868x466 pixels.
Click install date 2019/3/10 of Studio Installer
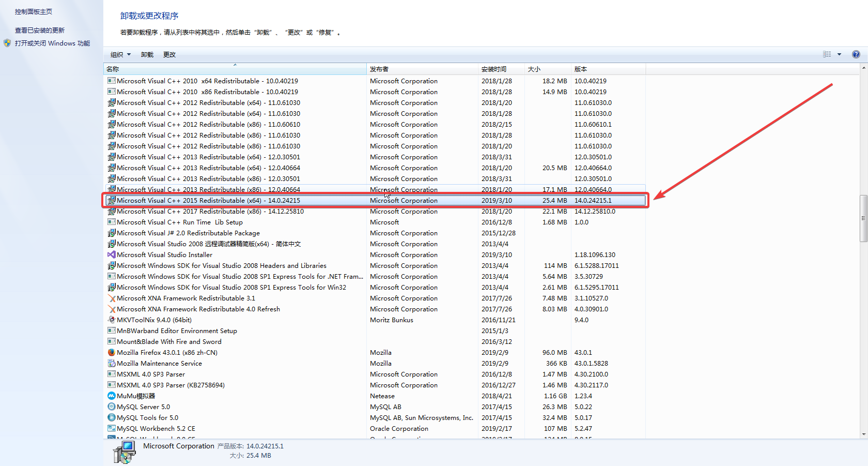[497, 254]
